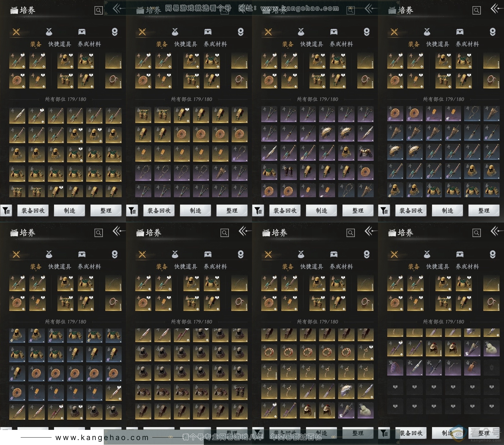Open search in the top-left 培养 panel
This screenshot has height=445, width=504.
pos(99,11)
